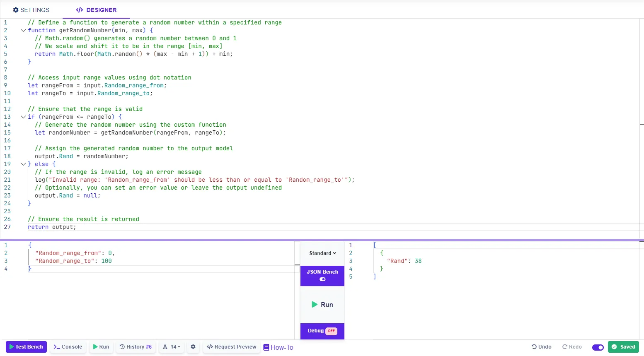Click the code icon on the Designer tab
The width and height of the screenshot is (644, 356).
pos(80,10)
